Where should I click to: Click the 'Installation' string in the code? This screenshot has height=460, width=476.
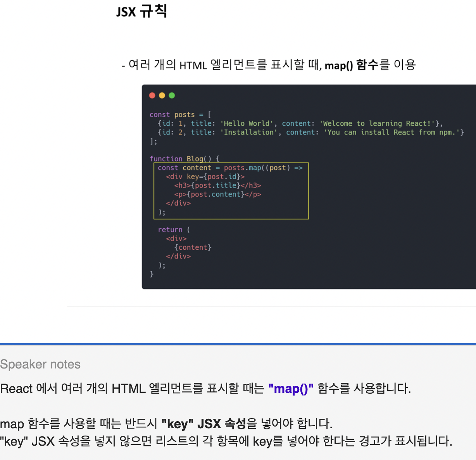249,132
